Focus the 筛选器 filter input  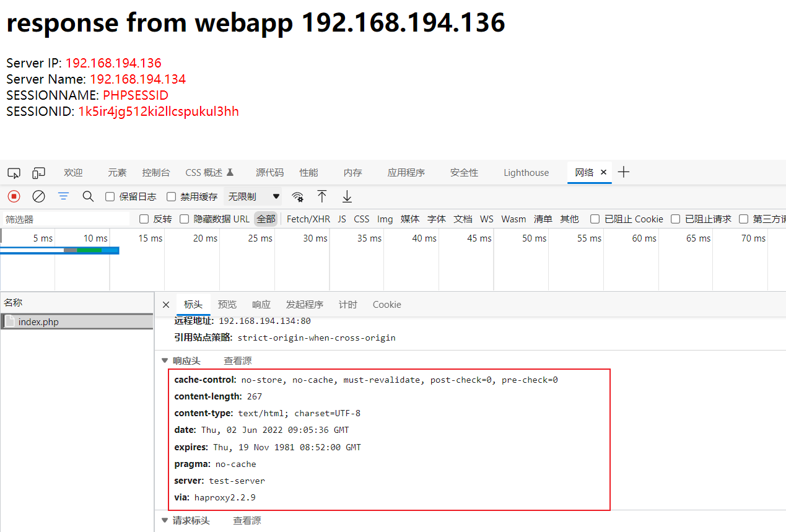click(x=67, y=219)
